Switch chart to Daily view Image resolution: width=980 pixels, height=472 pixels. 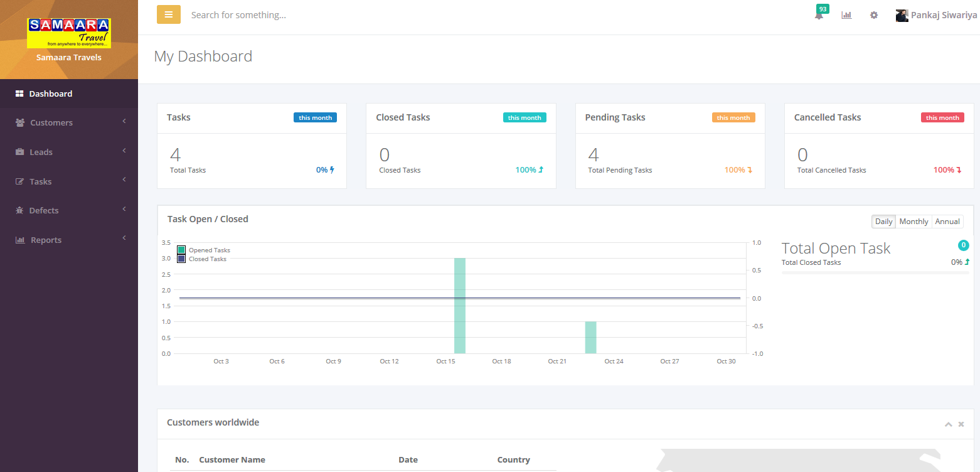pos(883,222)
